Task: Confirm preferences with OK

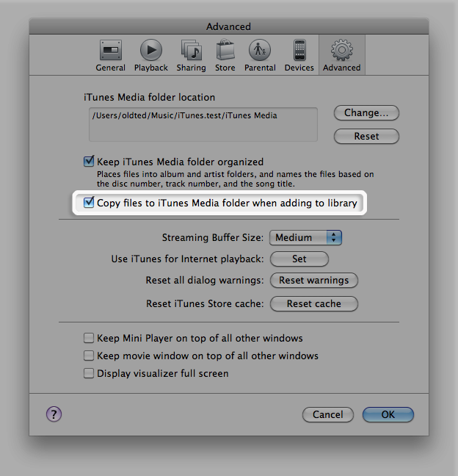Action: 388,415
